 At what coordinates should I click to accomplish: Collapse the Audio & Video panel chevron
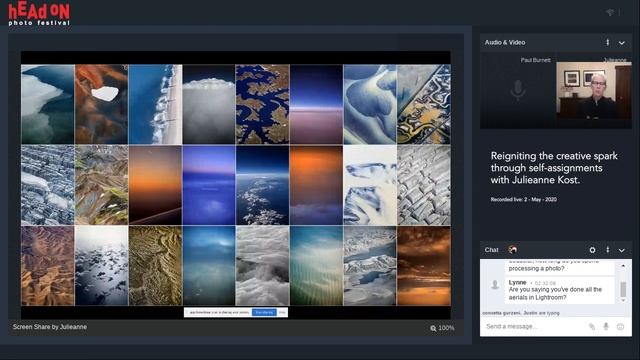[x=621, y=43]
